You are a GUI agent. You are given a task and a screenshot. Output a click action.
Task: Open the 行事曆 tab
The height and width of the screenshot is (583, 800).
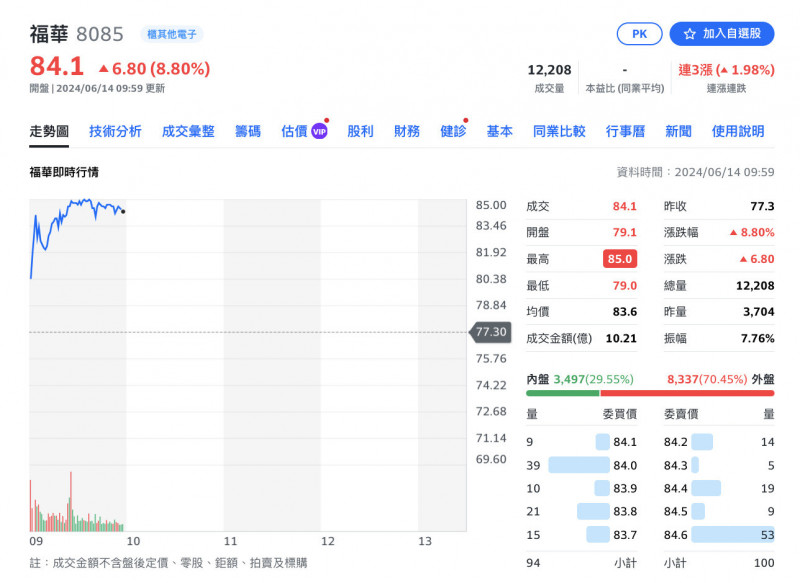626,132
